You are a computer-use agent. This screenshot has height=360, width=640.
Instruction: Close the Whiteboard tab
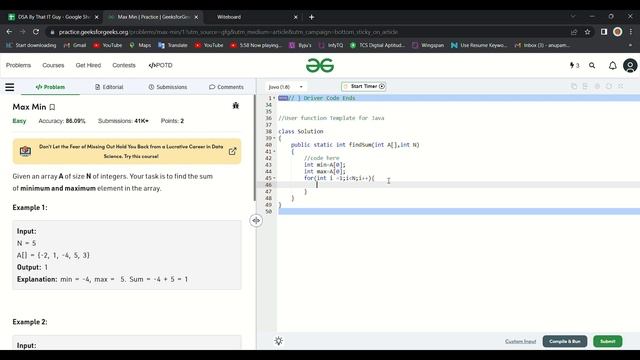click(296, 17)
